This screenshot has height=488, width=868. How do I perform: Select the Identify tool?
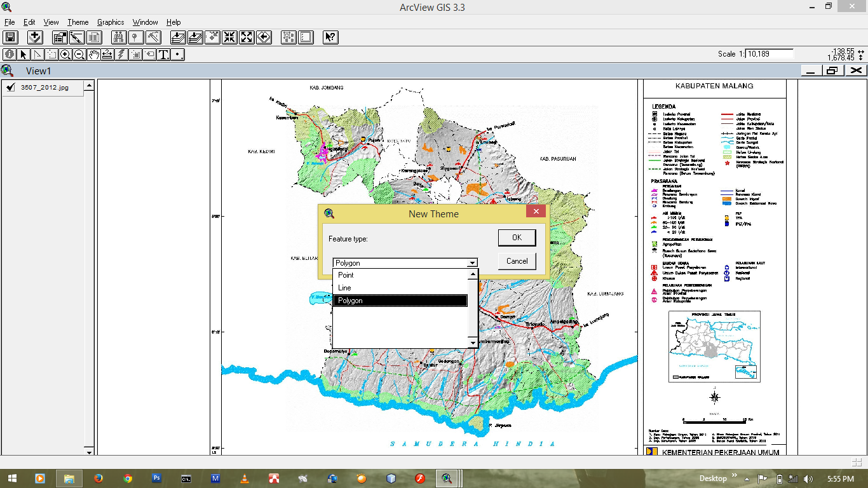(10, 55)
